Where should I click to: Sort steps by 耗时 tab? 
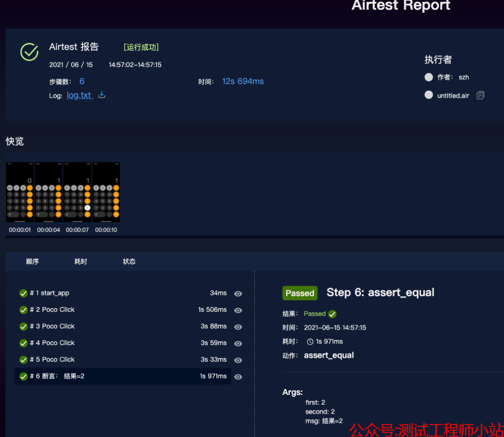[x=81, y=261]
